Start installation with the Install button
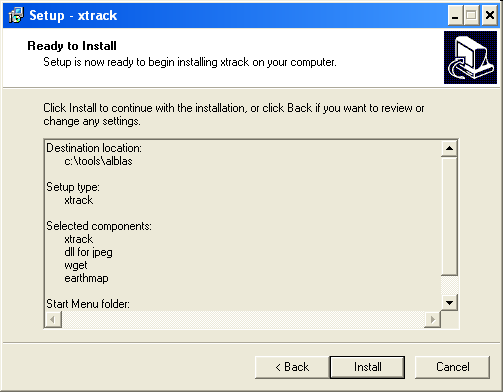Viewport: 503px width, 392px height. pos(367,367)
